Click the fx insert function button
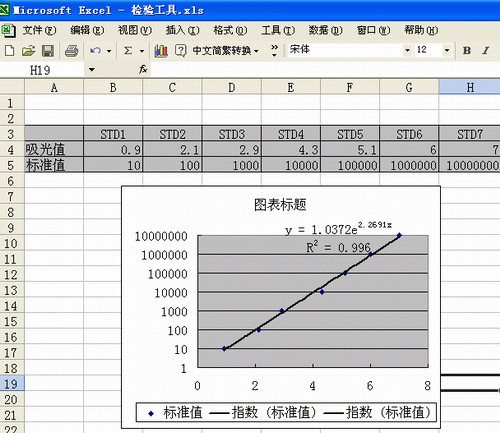Viewport: 500px width, 433px height. coord(143,69)
